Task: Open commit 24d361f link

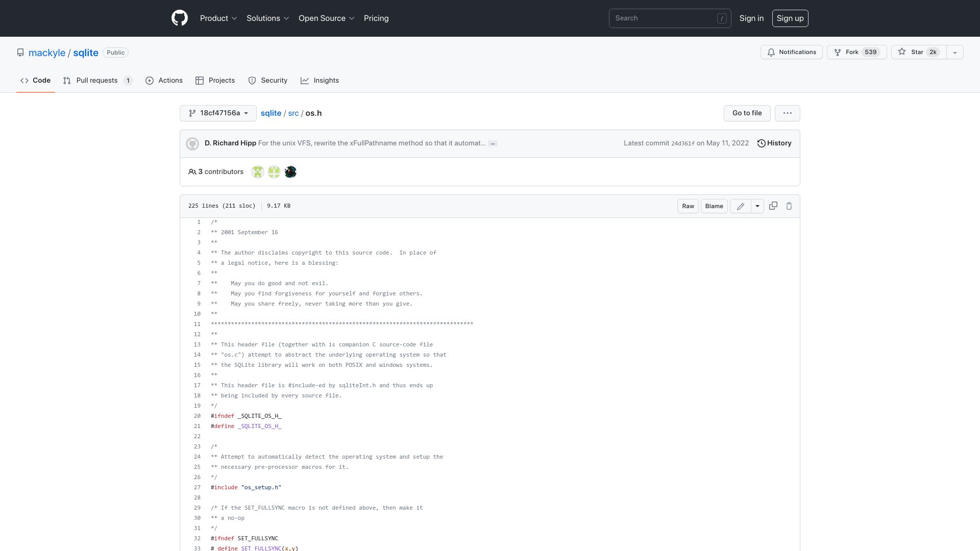Action: point(683,143)
